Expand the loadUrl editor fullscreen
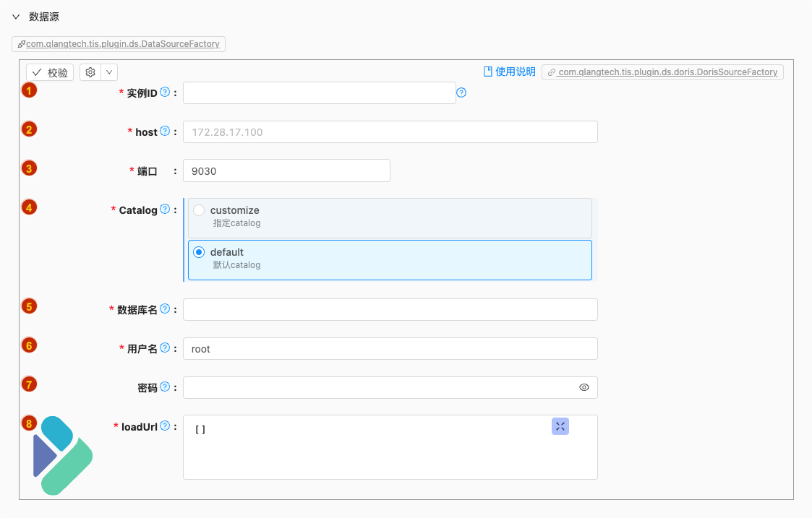Screen dimensions: 812x518 (x=560, y=426)
